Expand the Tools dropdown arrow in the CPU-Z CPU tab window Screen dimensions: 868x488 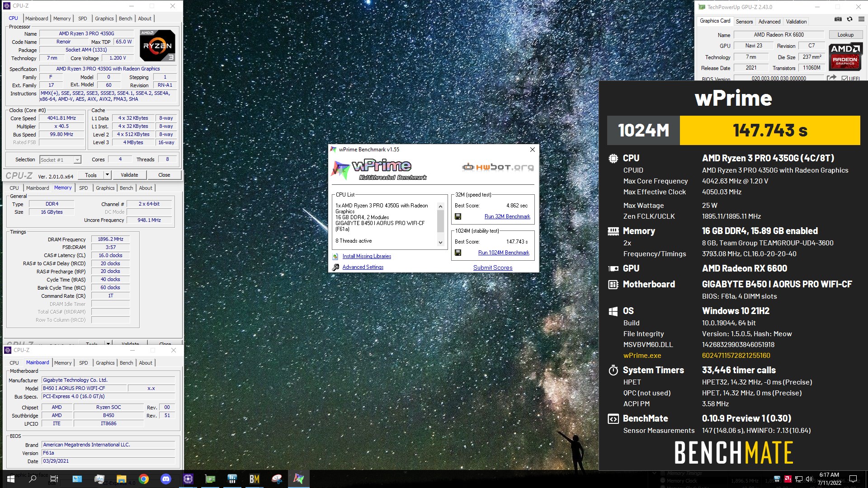(107, 175)
